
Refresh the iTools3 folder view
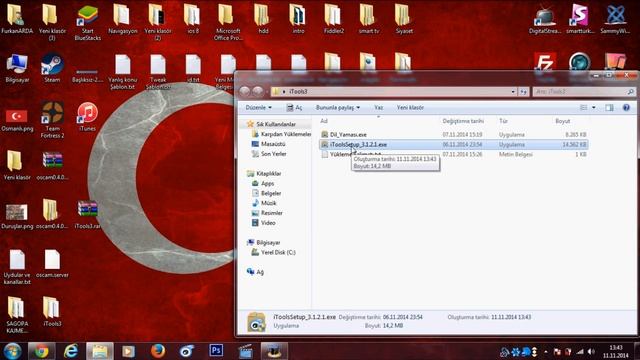[524, 92]
